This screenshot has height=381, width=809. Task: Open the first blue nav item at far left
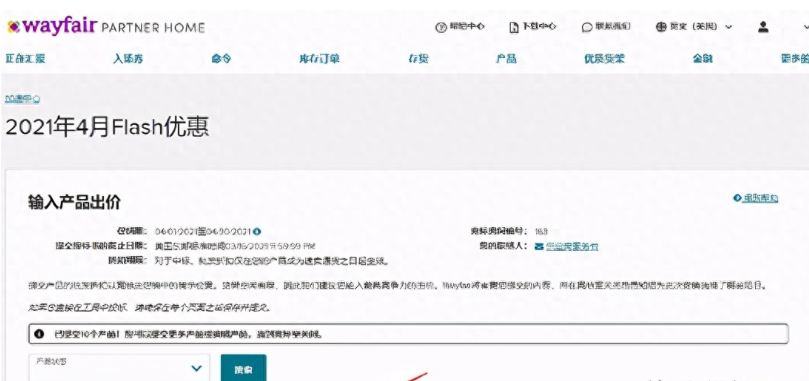26,59
